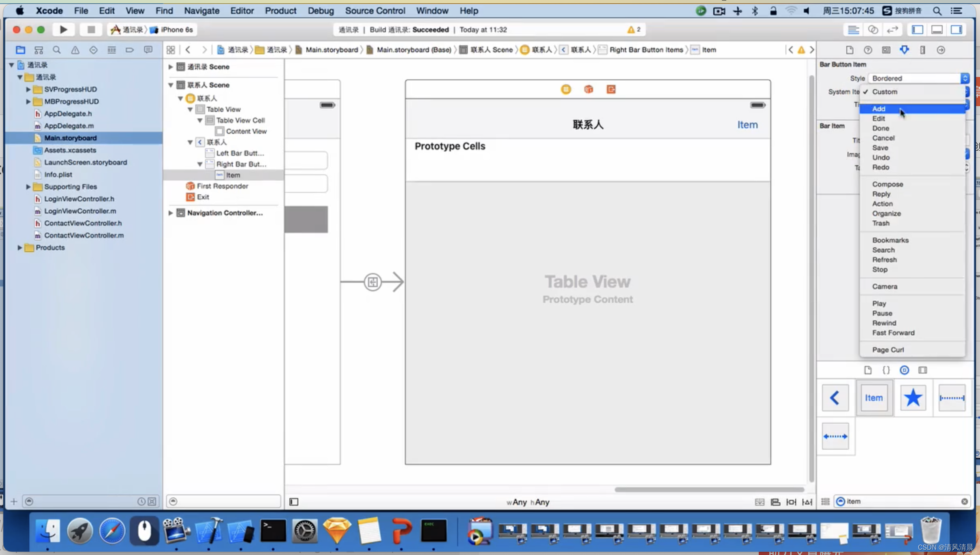Screen dimensions: 980x555
Task: Toggle the Debug area visibility
Action: [937, 30]
